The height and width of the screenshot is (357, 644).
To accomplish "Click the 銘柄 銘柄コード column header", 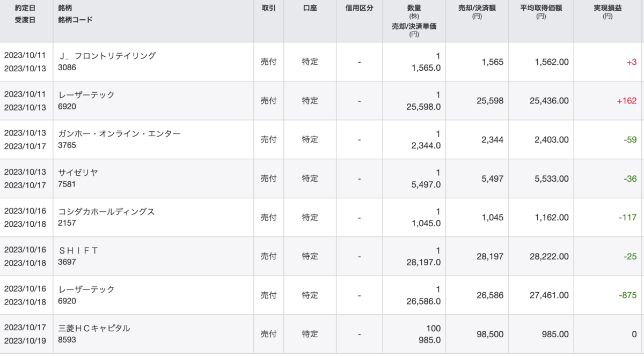I will click(75, 14).
